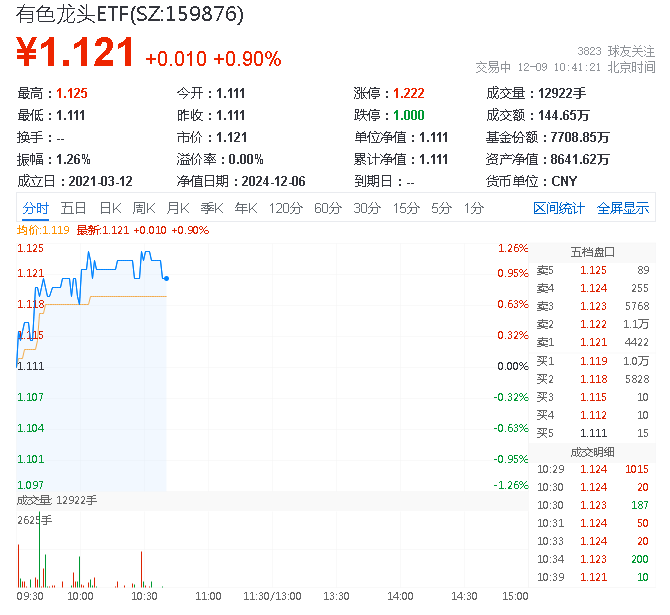Click the 全屏显示 fullscreen link

coord(623,208)
